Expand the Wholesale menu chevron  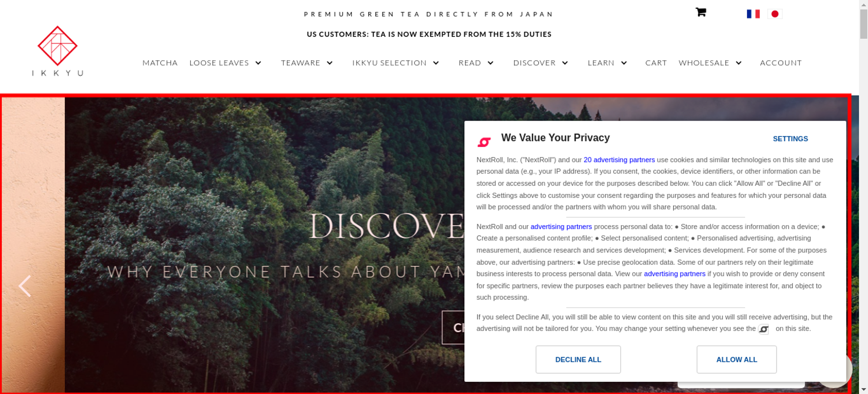pyautogui.click(x=739, y=63)
